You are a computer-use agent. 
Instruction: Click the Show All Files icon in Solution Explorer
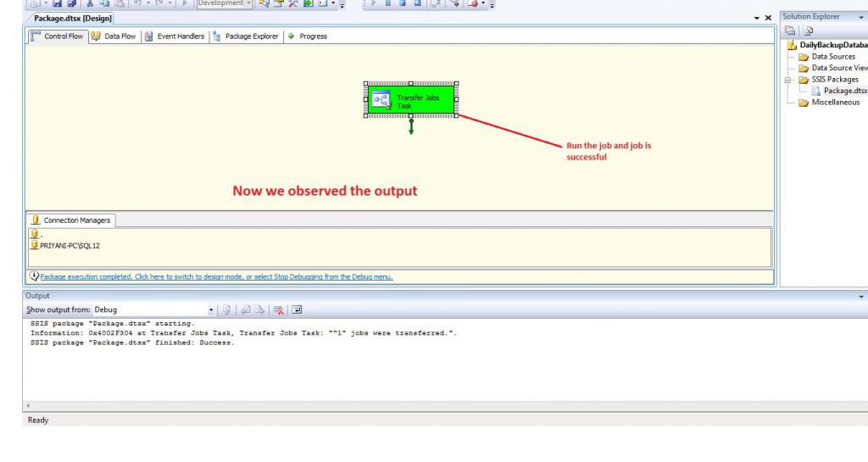click(809, 31)
